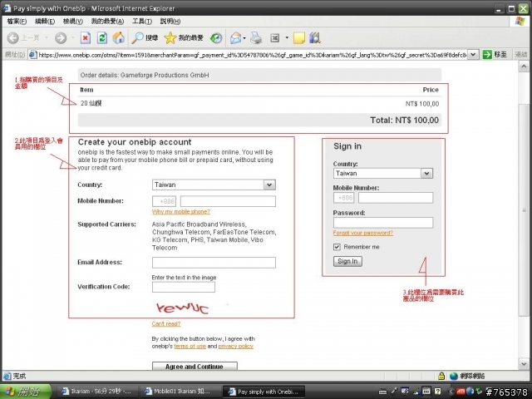Open the terms of use link
The height and width of the screenshot is (399, 532).
190,347
